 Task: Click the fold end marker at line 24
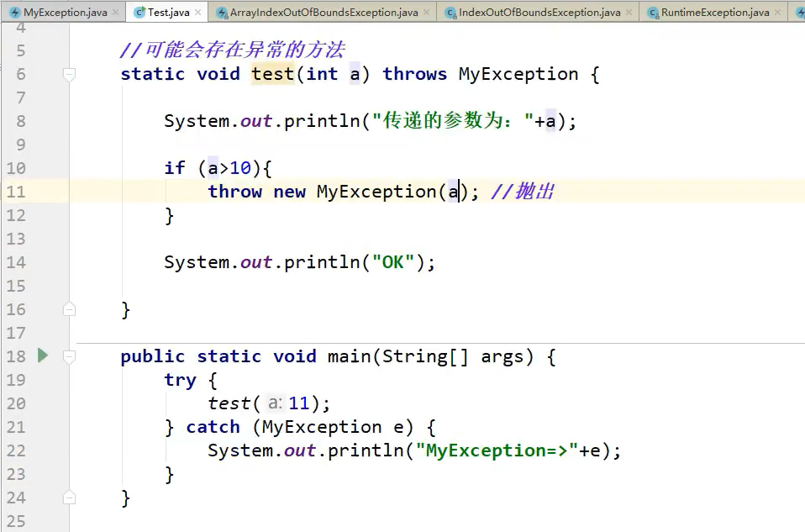pyautogui.click(x=69, y=498)
